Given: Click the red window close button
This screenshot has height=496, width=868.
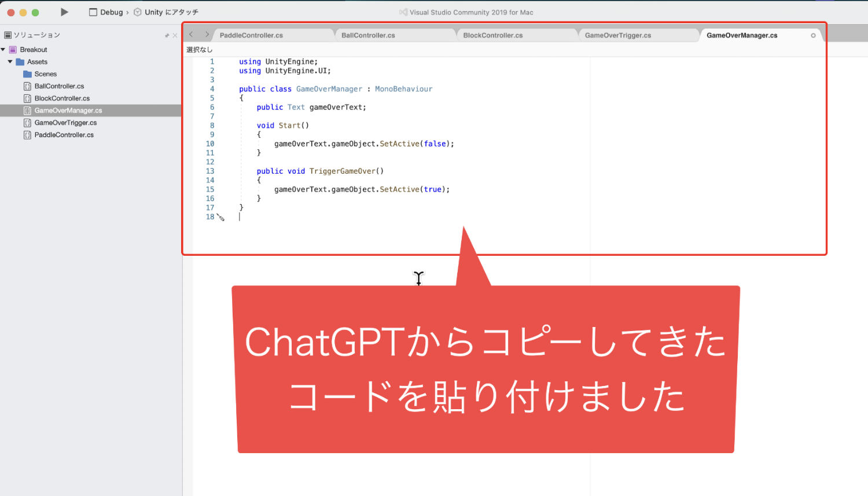Looking at the screenshot, I should coord(11,12).
